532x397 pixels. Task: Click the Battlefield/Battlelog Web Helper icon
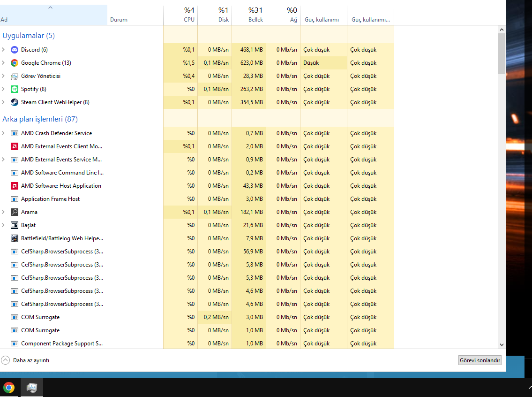(14, 238)
